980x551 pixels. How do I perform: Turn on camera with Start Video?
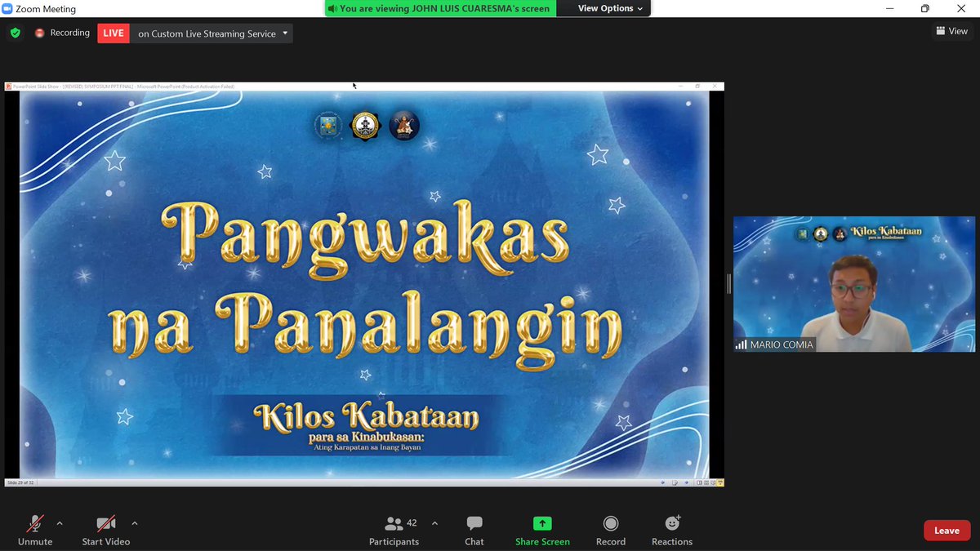106,531
